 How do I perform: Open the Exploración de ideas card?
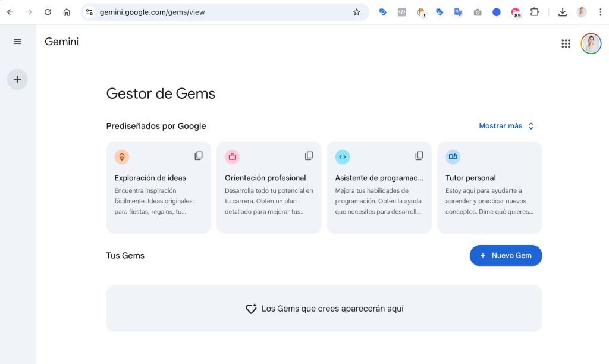[x=158, y=187]
